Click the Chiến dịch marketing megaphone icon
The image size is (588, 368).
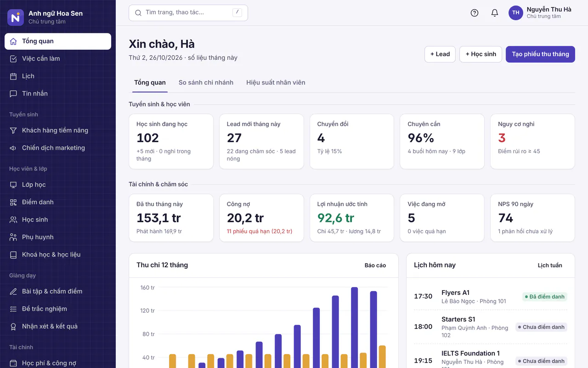[x=13, y=148]
